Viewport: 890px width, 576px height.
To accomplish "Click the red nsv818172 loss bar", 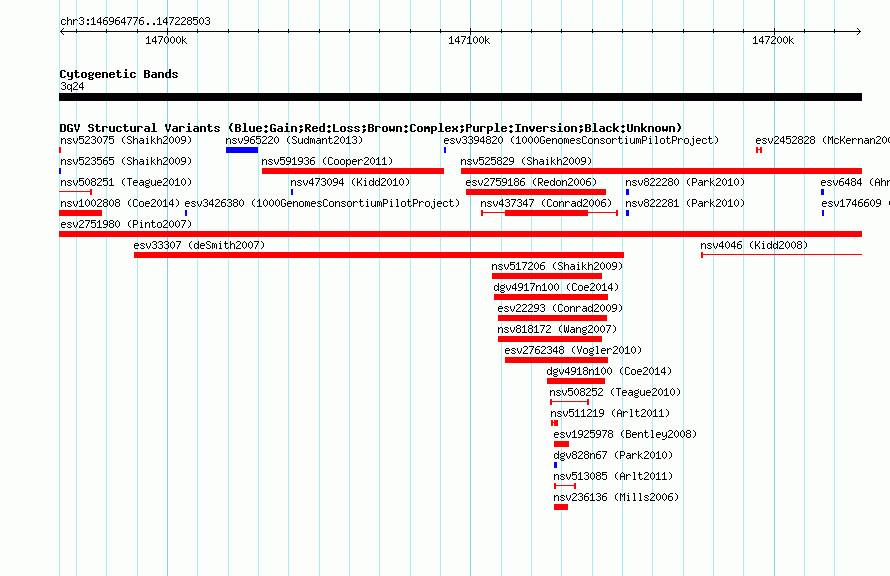I will [x=550, y=339].
